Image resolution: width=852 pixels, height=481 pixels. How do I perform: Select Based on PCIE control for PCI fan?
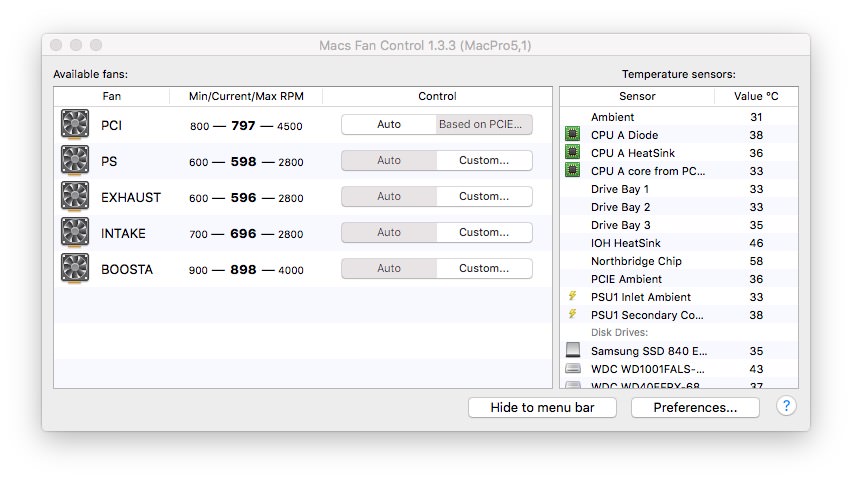tap(484, 124)
